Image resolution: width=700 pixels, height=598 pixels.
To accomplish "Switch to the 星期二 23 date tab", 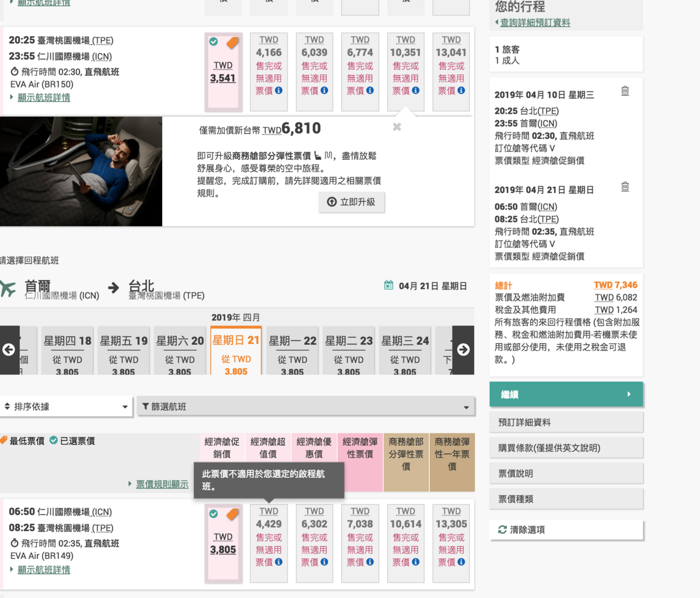I will point(349,351).
